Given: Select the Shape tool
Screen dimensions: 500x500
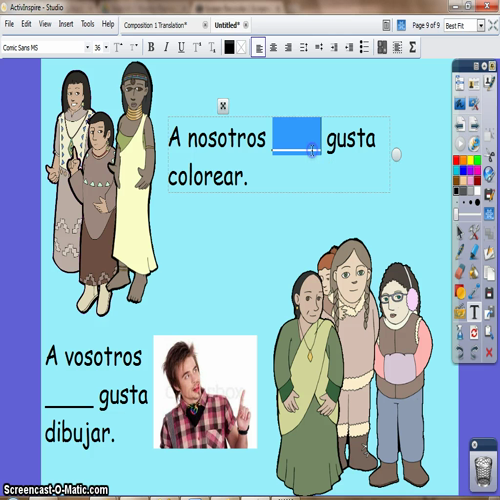Looking at the screenshot, I should point(460,292).
